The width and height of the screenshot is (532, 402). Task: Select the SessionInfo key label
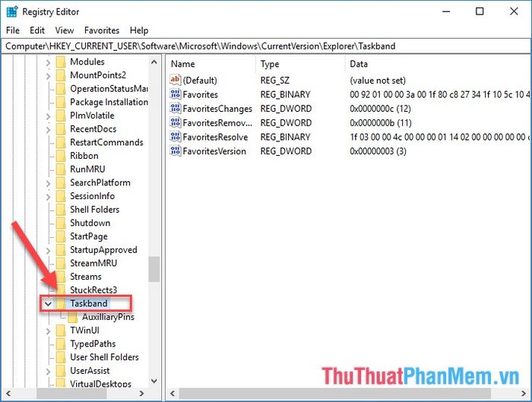pyautogui.click(x=92, y=196)
